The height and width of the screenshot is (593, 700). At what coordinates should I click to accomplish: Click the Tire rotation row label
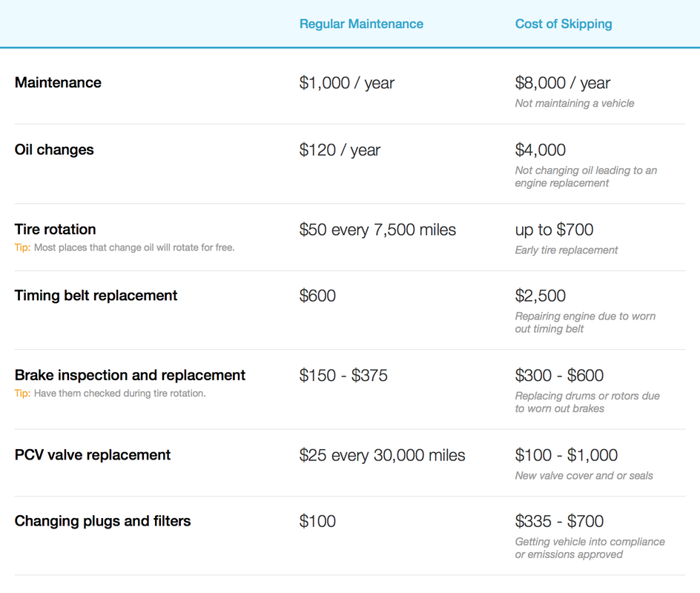tap(56, 229)
